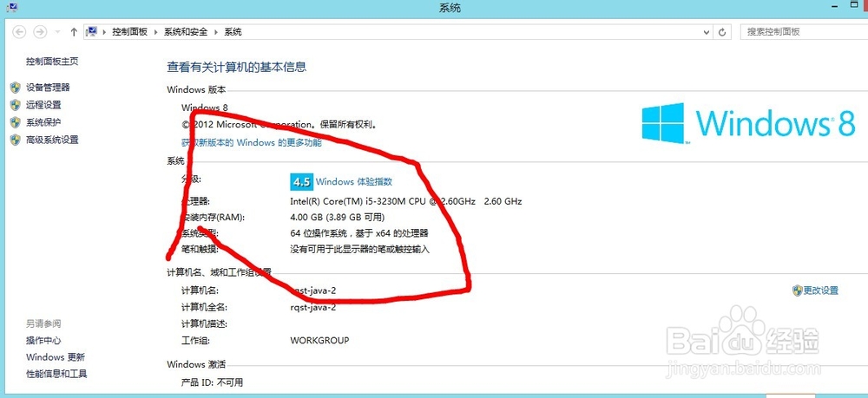Open 远程设置 in the sidebar
This screenshot has width=868, height=398.
click(43, 105)
